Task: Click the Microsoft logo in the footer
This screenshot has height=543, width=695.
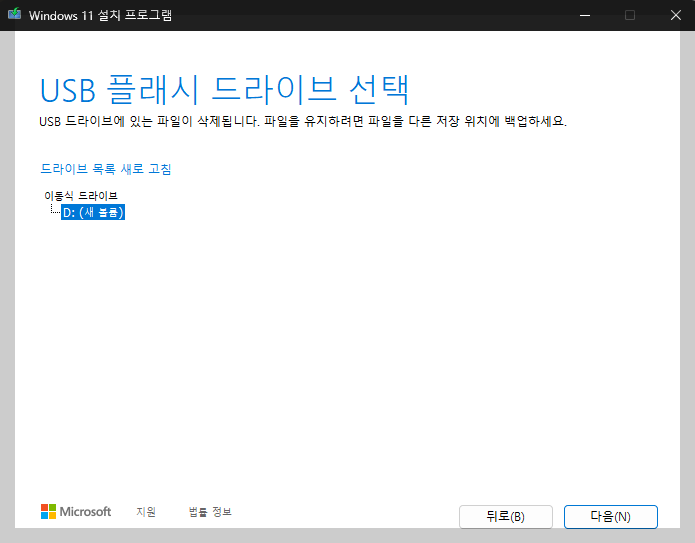Action: pyautogui.click(x=76, y=512)
